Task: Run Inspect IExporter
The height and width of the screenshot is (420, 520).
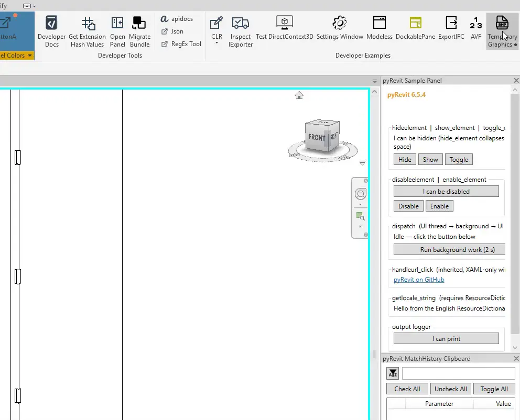Action: 241,32
